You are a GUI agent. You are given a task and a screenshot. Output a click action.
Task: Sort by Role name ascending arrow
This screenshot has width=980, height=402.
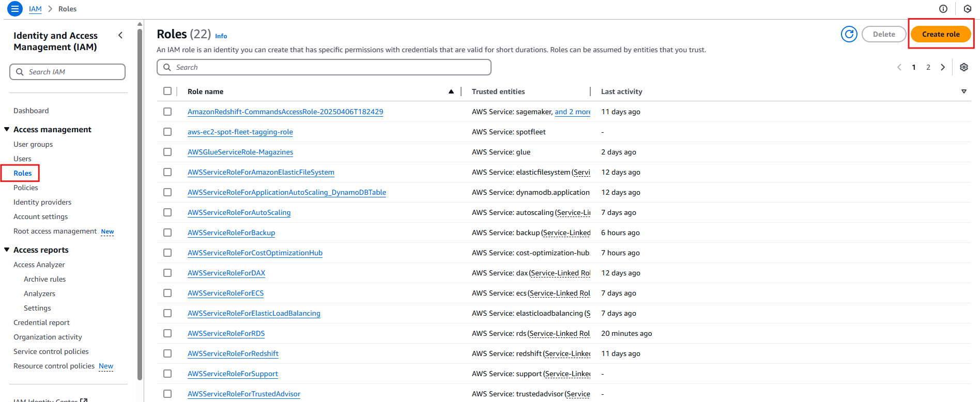coord(451,91)
